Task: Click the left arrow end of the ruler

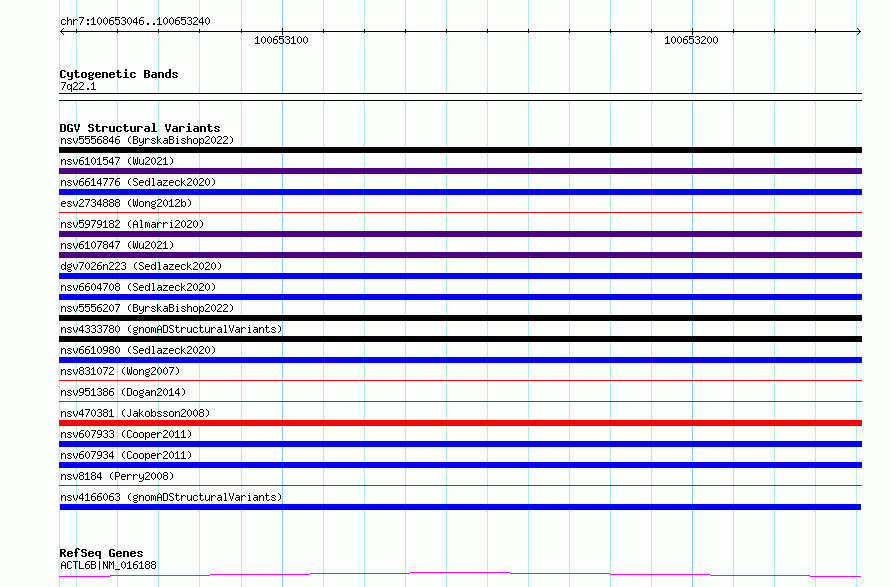Action: tap(62, 31)
